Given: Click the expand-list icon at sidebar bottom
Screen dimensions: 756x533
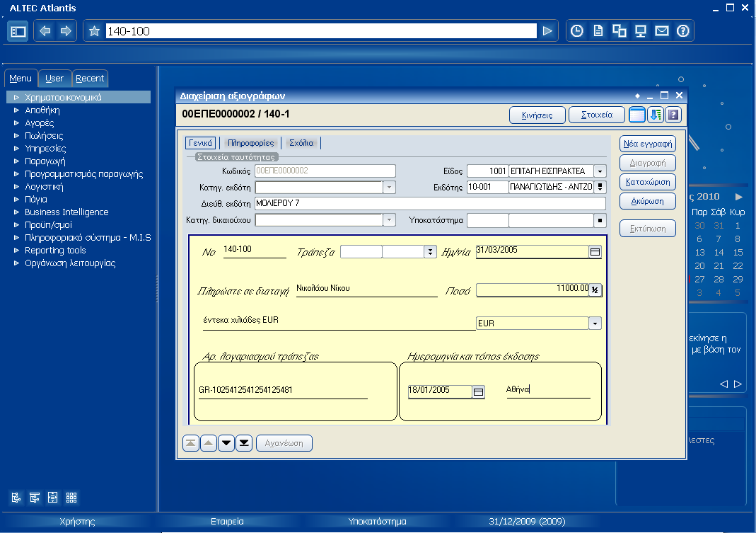Looking at the screenshot, I should (x=52, y=498).
